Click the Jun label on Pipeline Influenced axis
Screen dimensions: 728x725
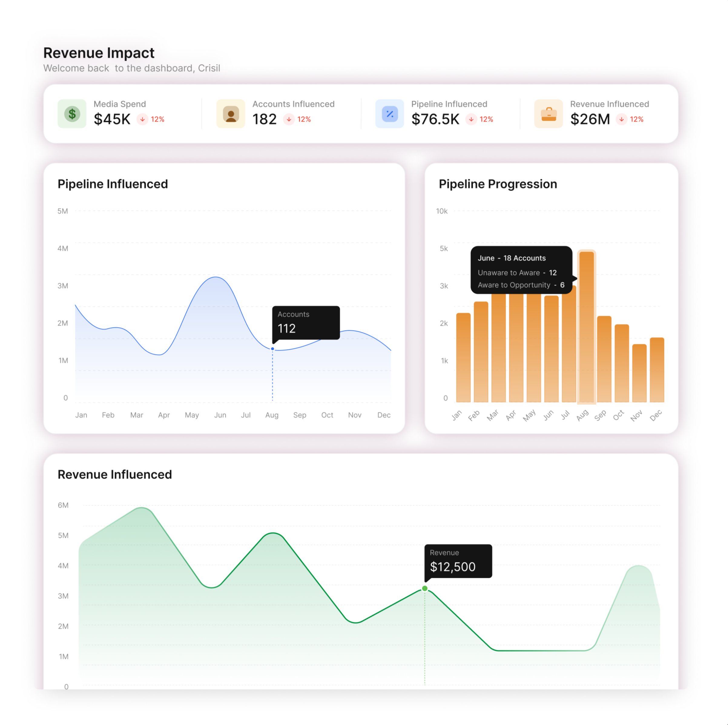(220, 415)
